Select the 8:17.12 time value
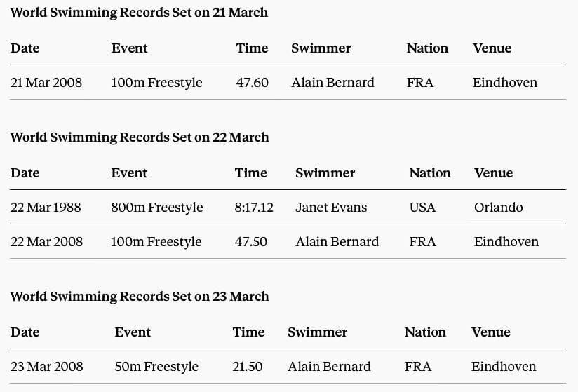578x392 pixels. 254,208
